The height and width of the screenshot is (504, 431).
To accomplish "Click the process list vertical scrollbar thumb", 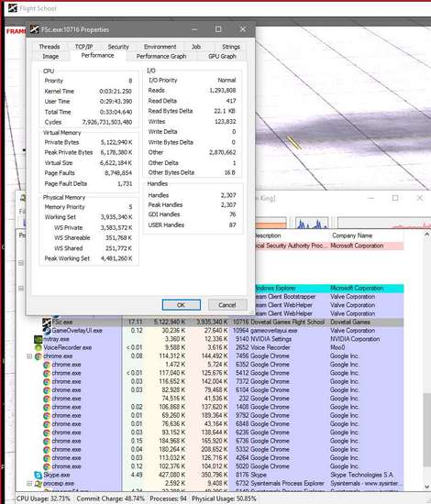I will (x=426, y=429).
